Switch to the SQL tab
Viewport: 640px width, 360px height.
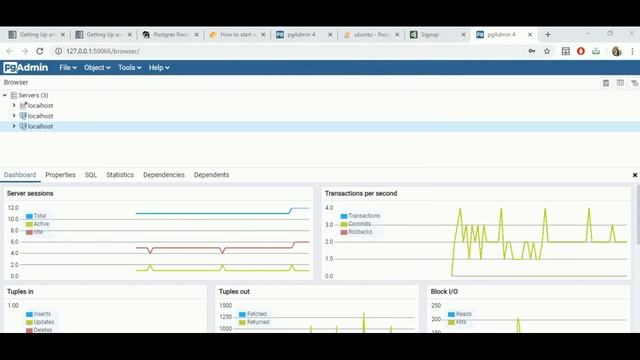click(x=91, y=175)
